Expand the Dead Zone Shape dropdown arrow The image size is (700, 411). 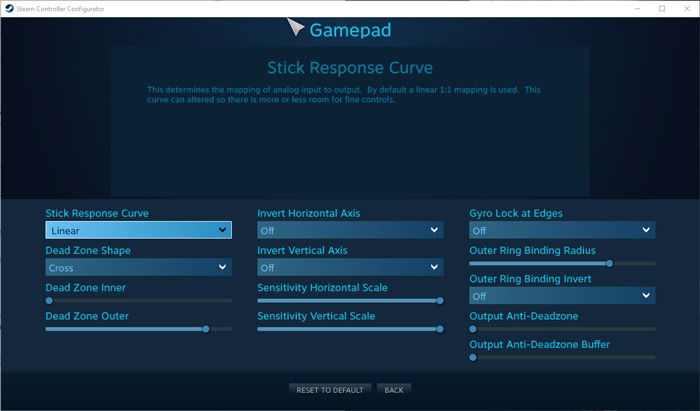(x=222, y=267)
